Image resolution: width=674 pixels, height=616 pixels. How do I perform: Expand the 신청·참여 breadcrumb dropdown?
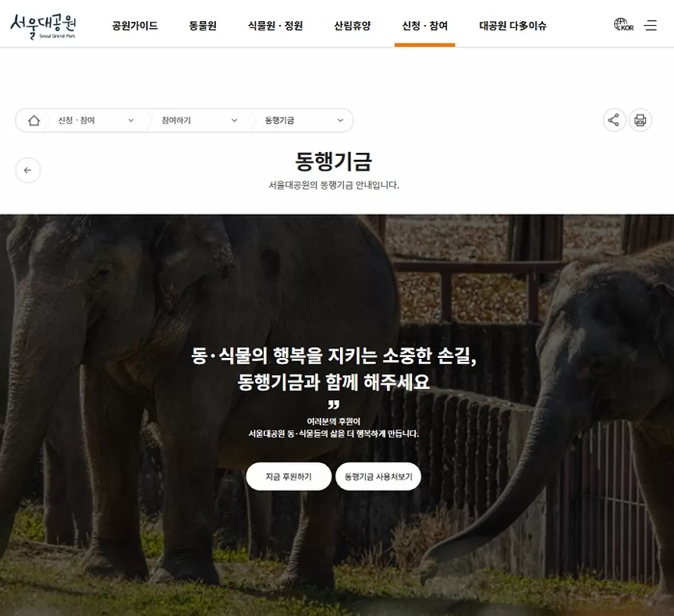point(96,120)
